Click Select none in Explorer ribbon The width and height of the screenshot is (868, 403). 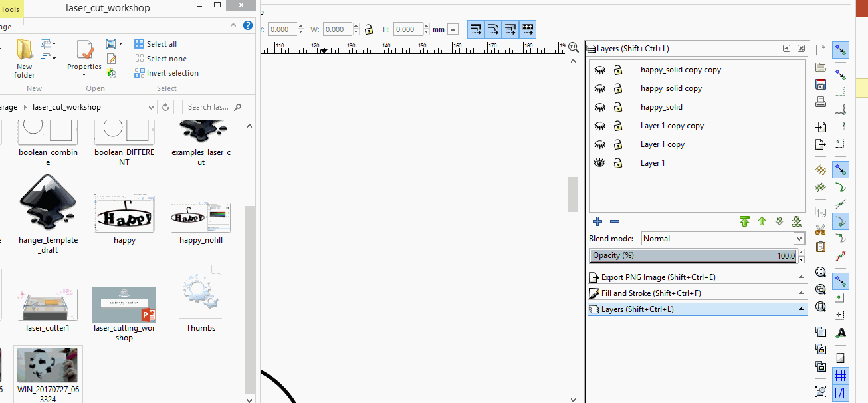pyautogui.click(x=160, y=59)
